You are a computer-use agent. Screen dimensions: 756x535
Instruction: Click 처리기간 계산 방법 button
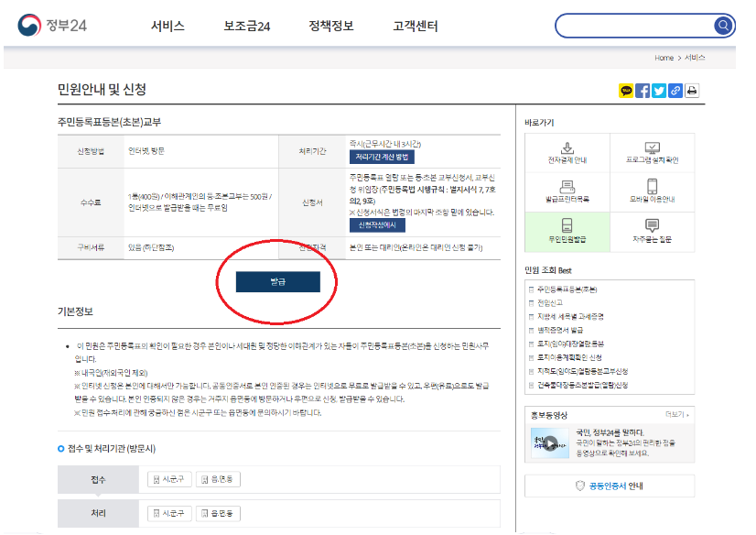coord(379,157)
